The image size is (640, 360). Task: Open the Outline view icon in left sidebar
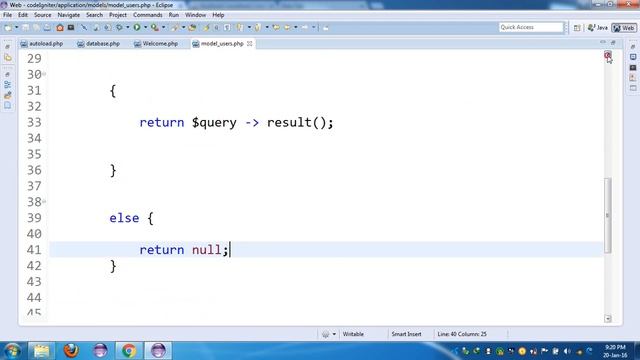[x=8, y=84]
